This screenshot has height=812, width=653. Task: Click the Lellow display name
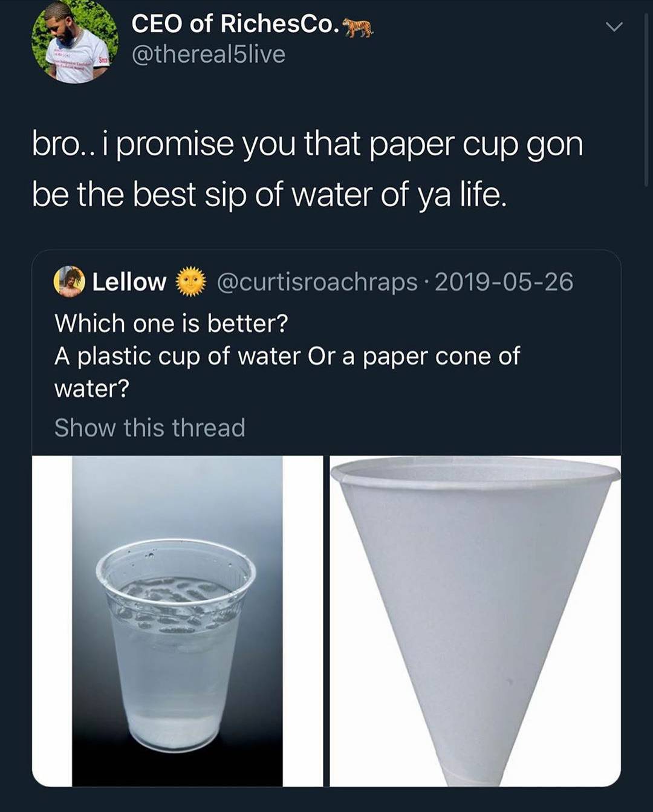131,282
